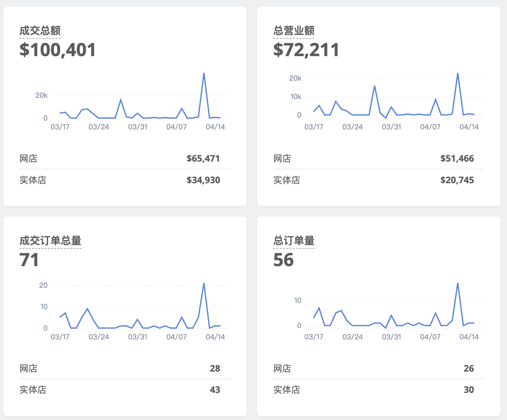
Task: Click the 成交总额 line chart peak
Action: (204, 74)
